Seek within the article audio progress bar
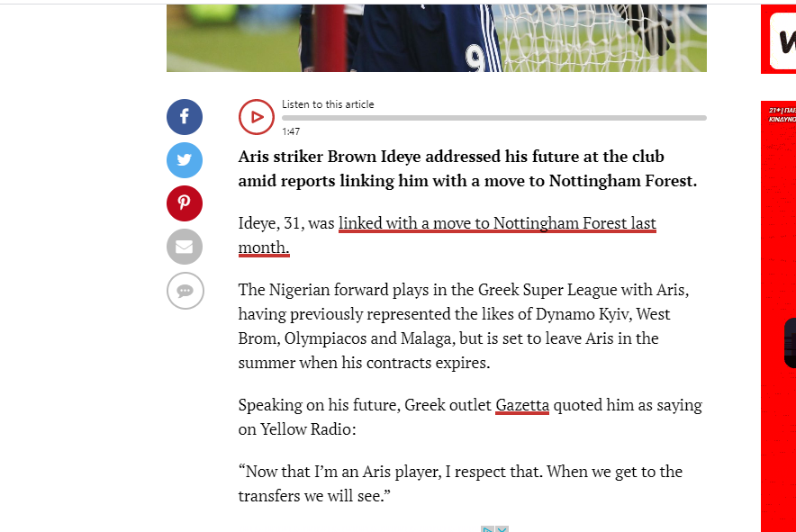796x532 pixels. (493, 118)
